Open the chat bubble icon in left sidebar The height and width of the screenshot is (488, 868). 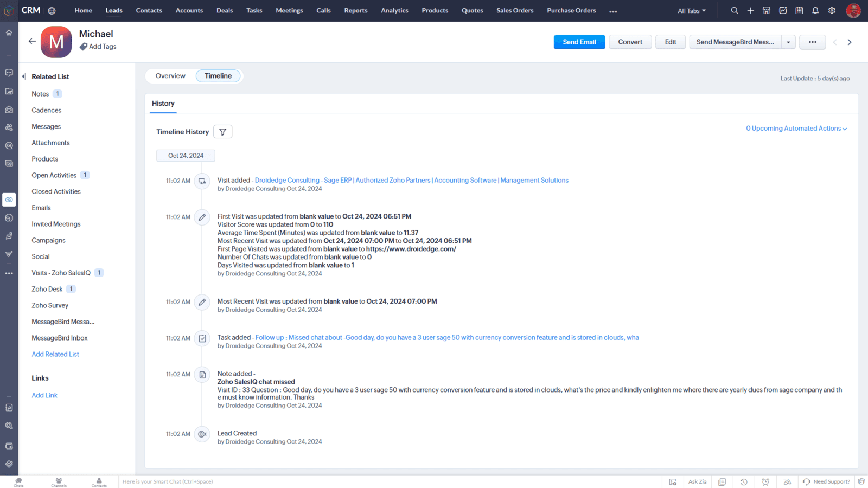pos(9,73)
